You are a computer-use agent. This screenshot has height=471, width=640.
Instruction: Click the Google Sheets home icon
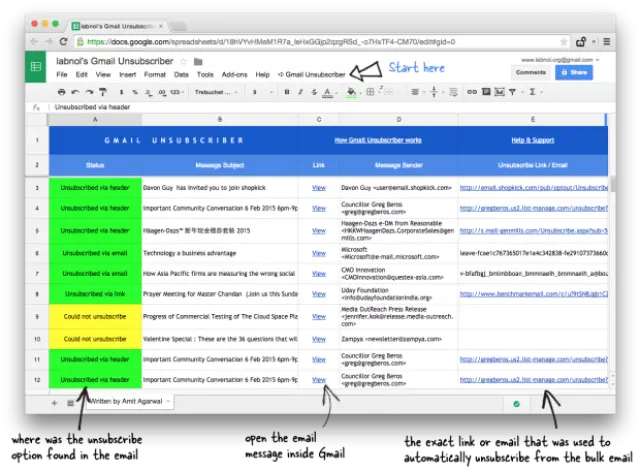(36, 67)
